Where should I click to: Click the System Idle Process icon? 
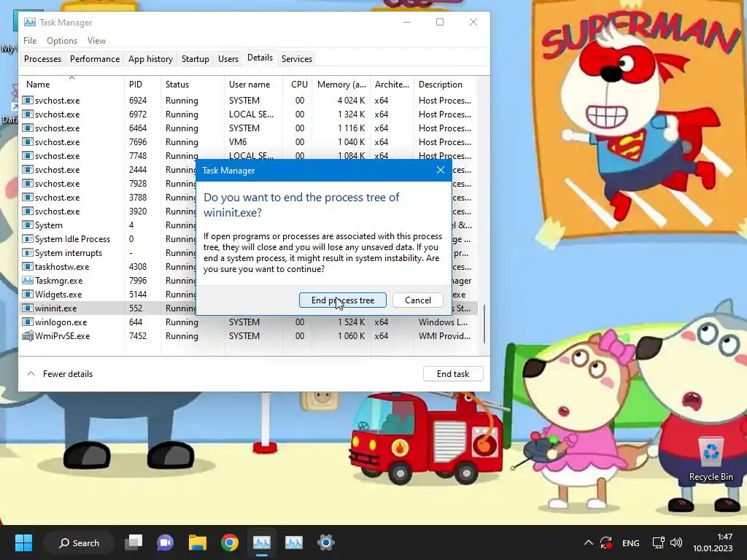[x=28, y=238]
